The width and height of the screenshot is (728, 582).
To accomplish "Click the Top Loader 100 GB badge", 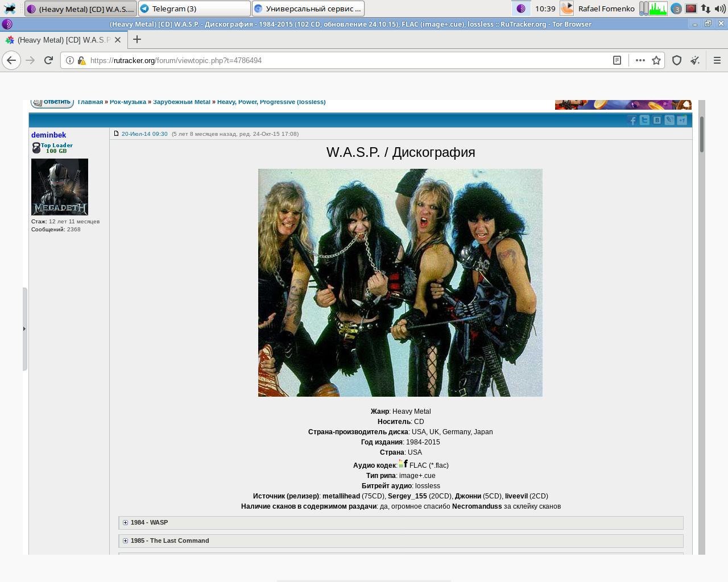I will click(52, 148).
